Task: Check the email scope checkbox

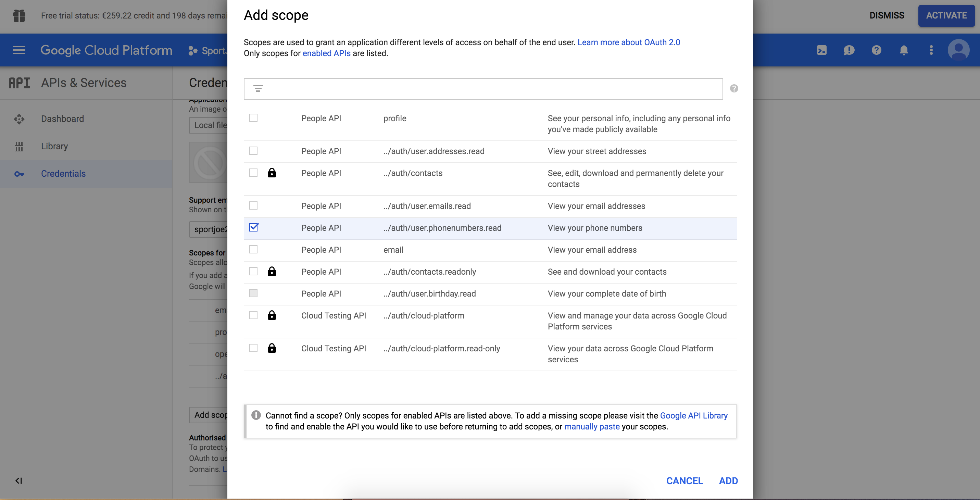Action: pyautogui.click(x=253, y=249)
